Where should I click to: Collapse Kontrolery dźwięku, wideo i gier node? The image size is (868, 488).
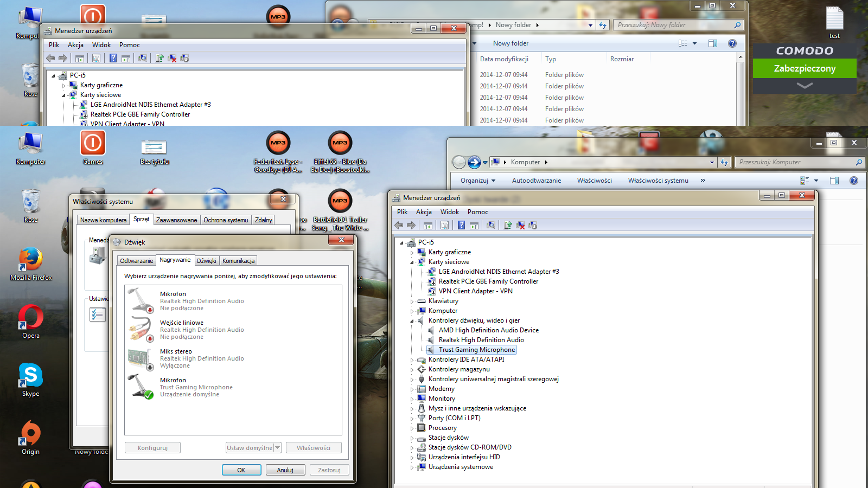(412, 321)
